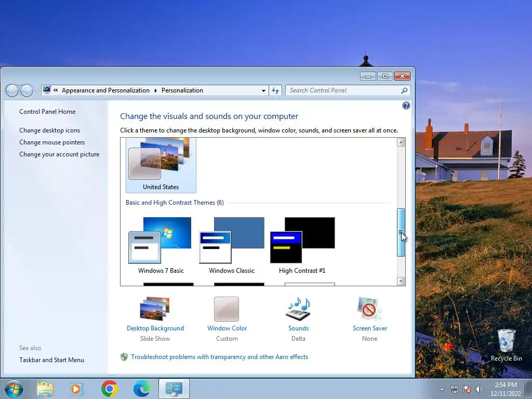Open Windows Media Player from taskbar
The width and height of the screenshot is (532, 399).
77,389
